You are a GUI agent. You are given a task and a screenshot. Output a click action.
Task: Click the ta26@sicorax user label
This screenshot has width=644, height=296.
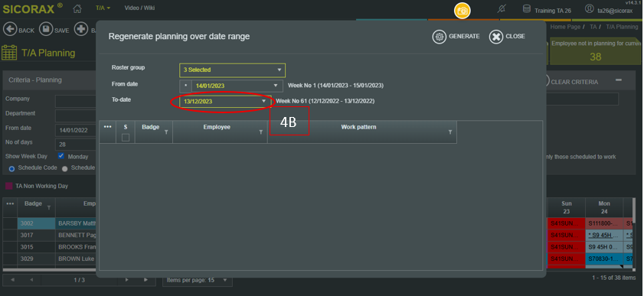pyautogui.click(x=615, y=11)
